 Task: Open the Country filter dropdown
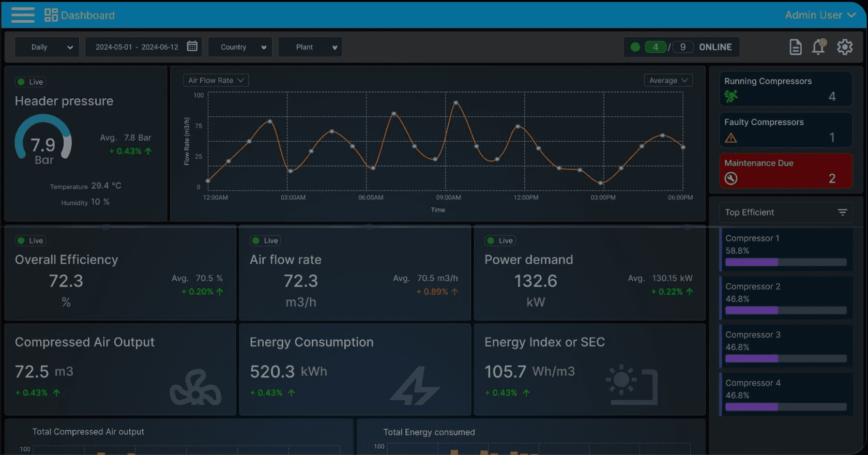click(240, 47)
